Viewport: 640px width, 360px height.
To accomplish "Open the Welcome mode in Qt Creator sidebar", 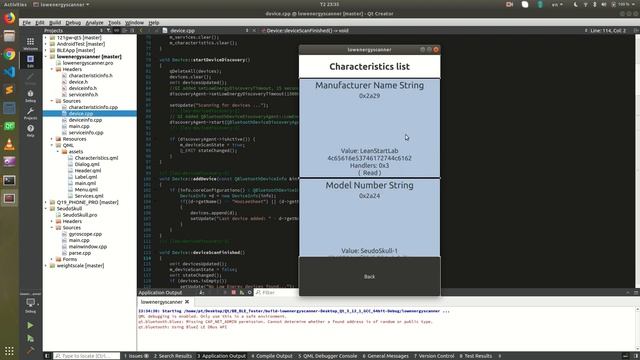I will click(x=31, y=44).
